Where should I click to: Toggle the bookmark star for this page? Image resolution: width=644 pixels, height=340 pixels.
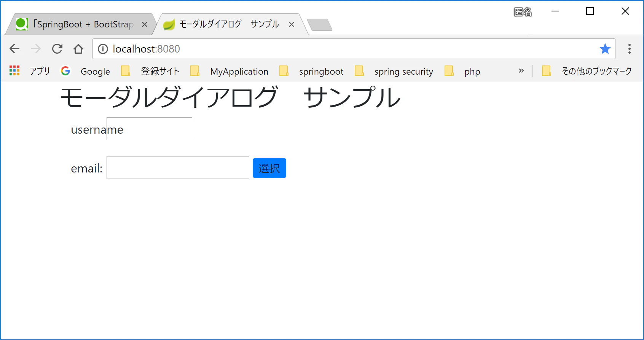tap(605, 49)
